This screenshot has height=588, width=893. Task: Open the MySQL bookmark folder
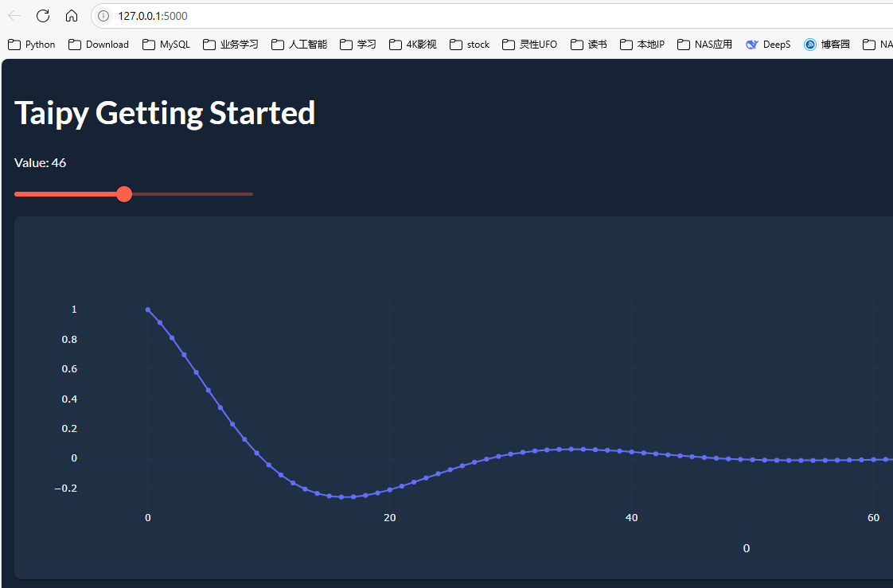coord(166,45)
